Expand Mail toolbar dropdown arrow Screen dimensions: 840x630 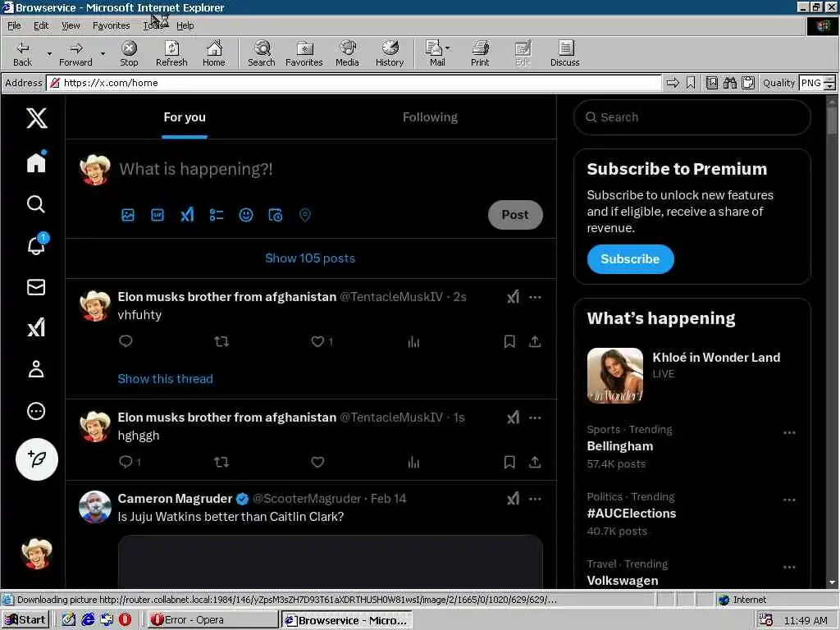(x=447, y=48)
